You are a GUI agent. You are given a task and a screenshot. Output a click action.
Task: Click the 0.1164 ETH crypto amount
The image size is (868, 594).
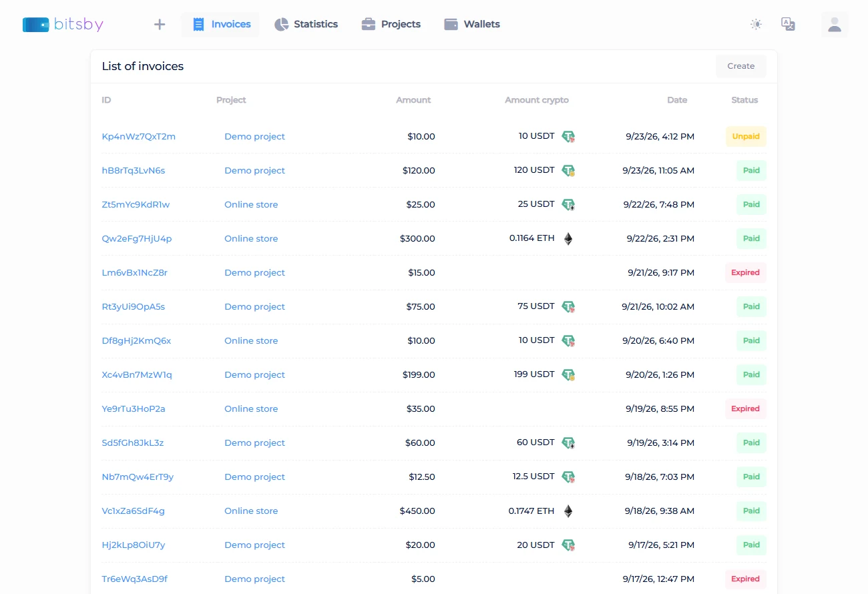click(531, 238)
